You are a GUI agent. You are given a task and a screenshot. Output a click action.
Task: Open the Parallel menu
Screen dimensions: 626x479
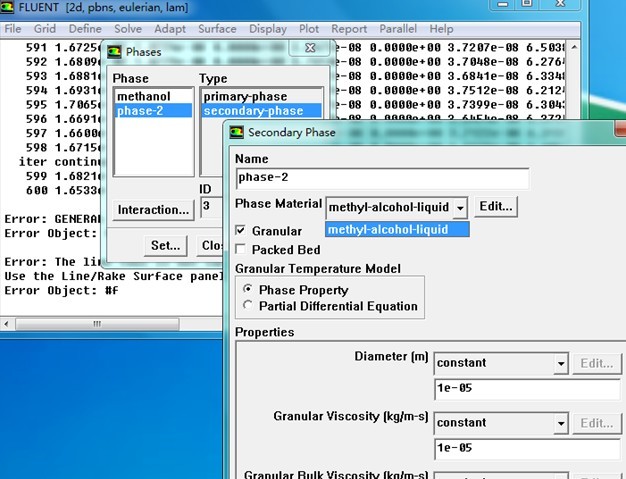pos(398,29)
